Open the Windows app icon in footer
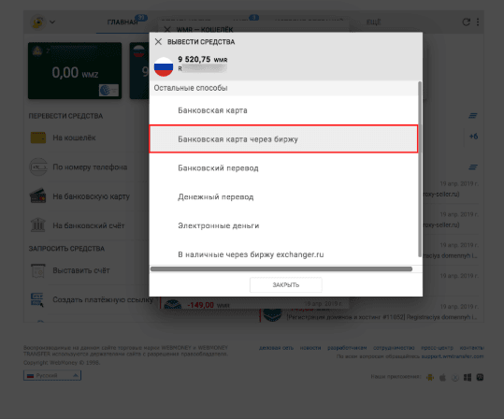The width and height of the screenshot is (504, 420). point(468,377)
